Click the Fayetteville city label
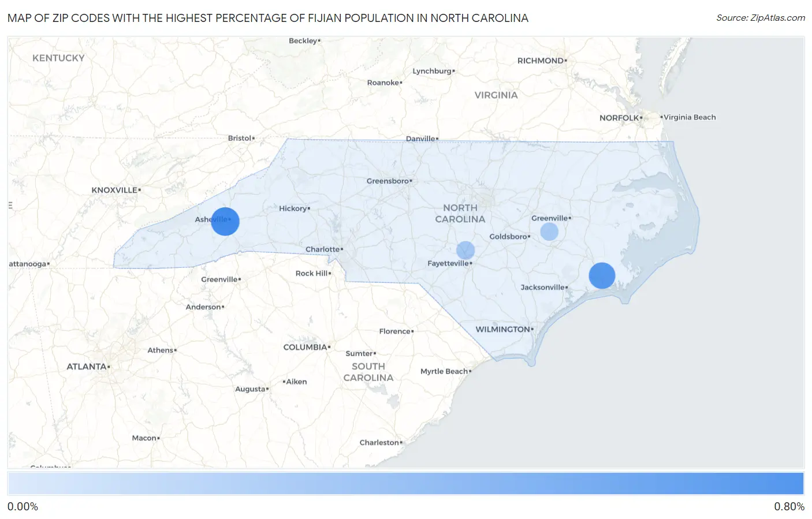Viewport: 812px width, 519px height. [448, 263]
